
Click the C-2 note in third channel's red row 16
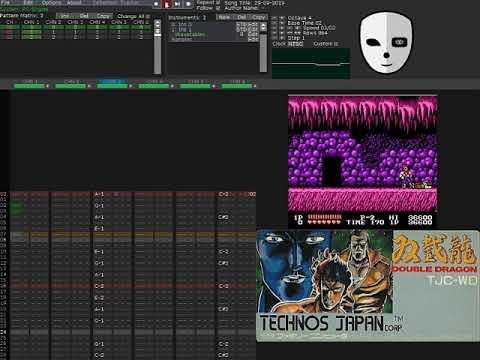pos(99,286)
